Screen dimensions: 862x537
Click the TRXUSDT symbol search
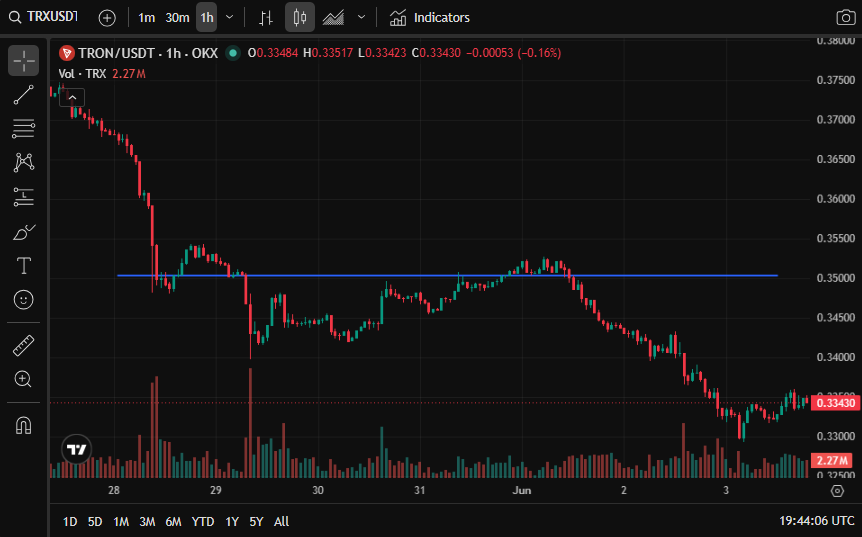(44, 17)
